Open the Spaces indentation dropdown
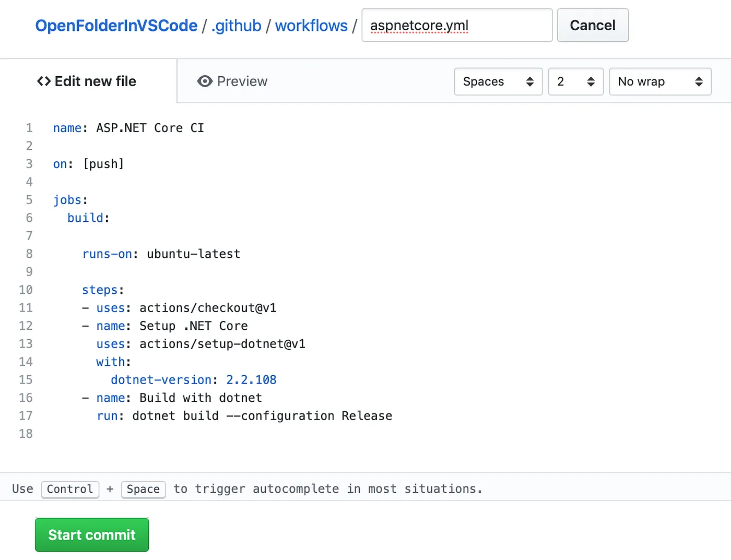Image resolution: width=731 pixels, height=560 pixels. (x=498, y=81)
